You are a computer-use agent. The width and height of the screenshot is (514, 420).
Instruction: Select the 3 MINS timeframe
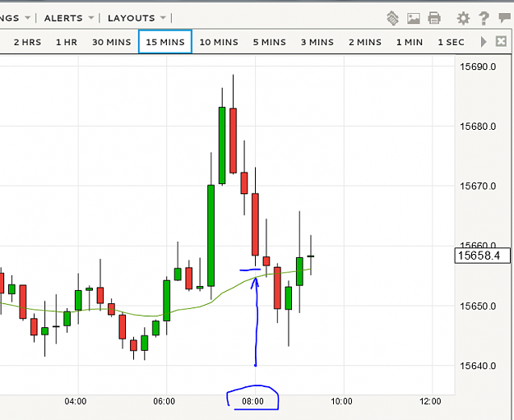(x=317, y=42)
